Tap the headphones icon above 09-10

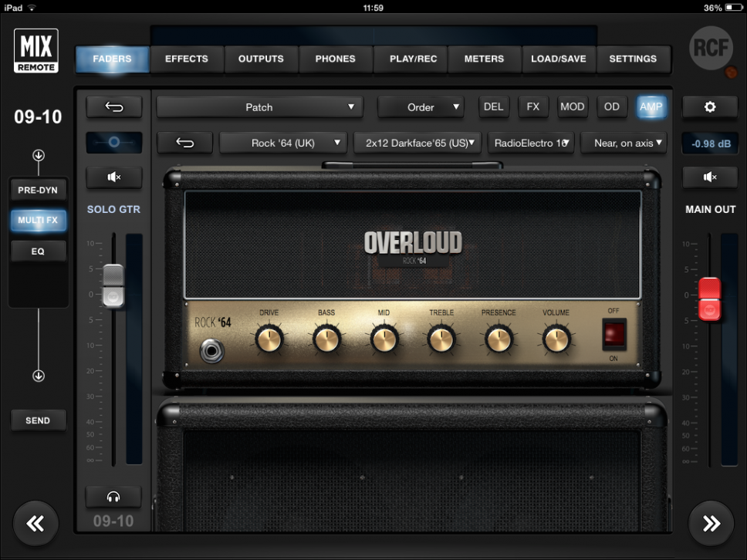point(113,497)
